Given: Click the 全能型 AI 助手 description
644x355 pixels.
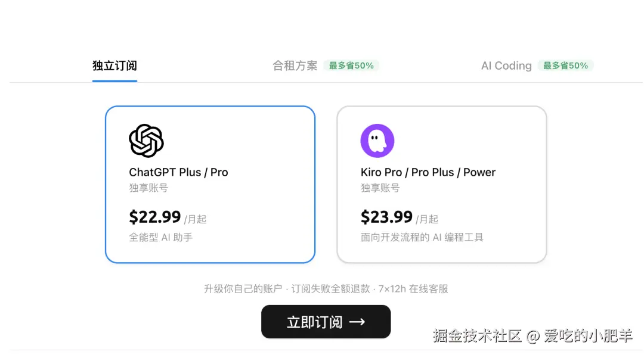Looking at the screenshot, I should tap(160, 237).
